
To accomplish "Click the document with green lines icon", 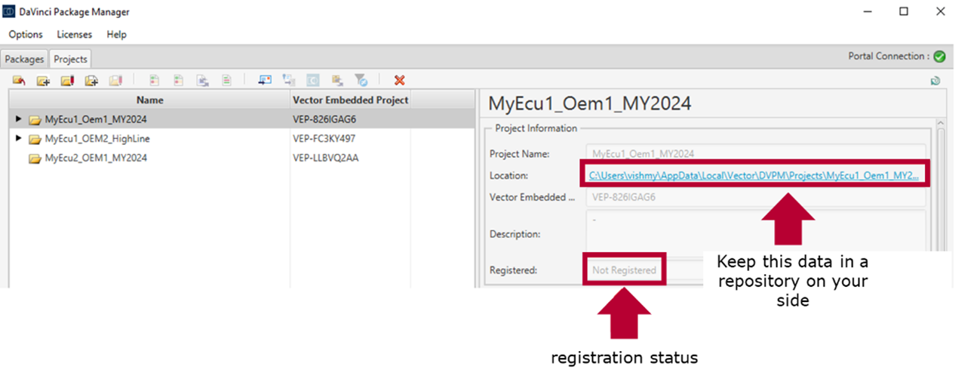I will [226, 80].
